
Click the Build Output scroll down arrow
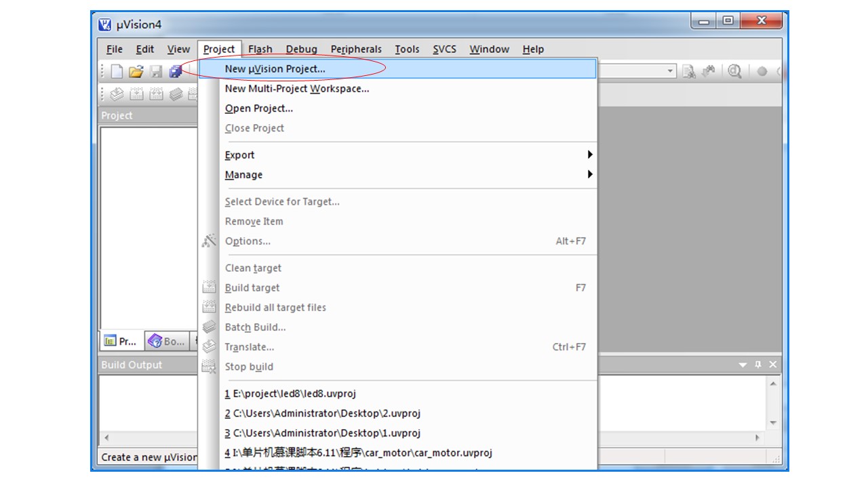(x=773, y=422)
